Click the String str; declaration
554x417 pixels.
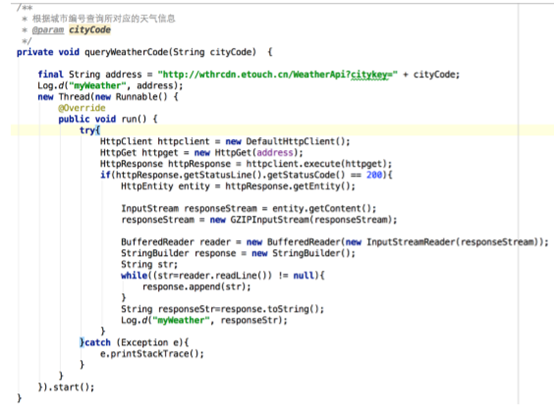(149, 264)
